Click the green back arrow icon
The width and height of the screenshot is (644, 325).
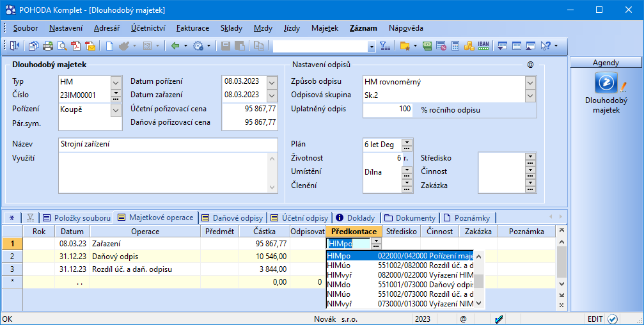[175, 46]
